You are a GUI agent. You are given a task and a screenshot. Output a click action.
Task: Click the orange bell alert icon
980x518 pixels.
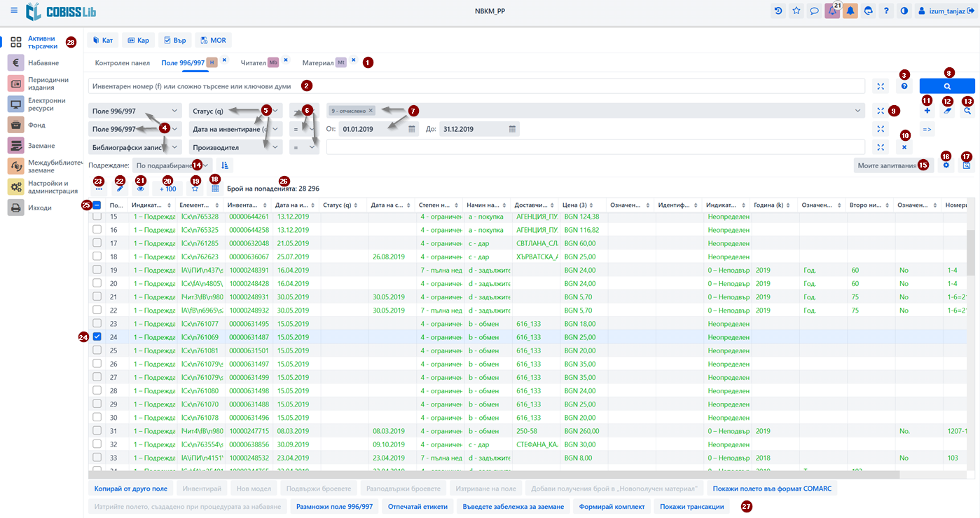point(850,11)
